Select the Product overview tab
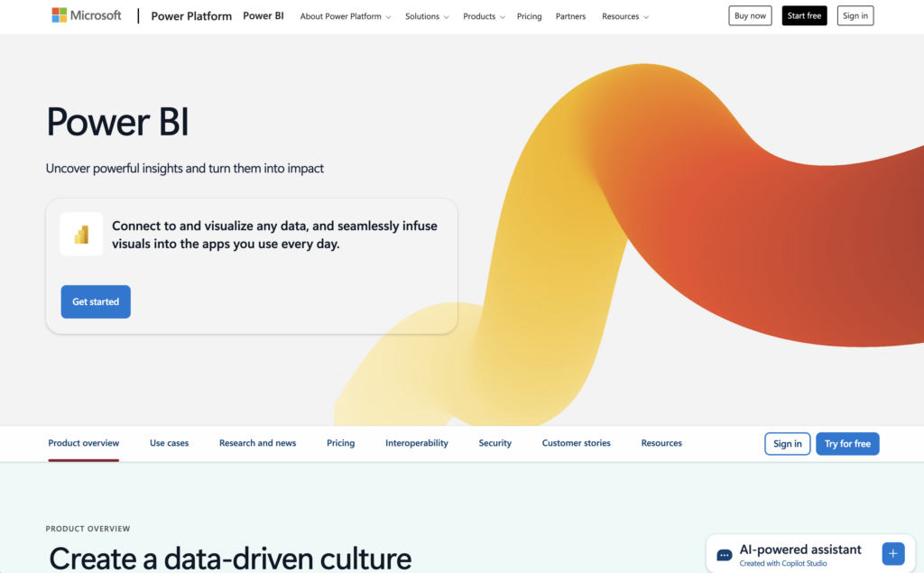The height and width of the screenshot is (573, 924). click(x=84, y=443)
